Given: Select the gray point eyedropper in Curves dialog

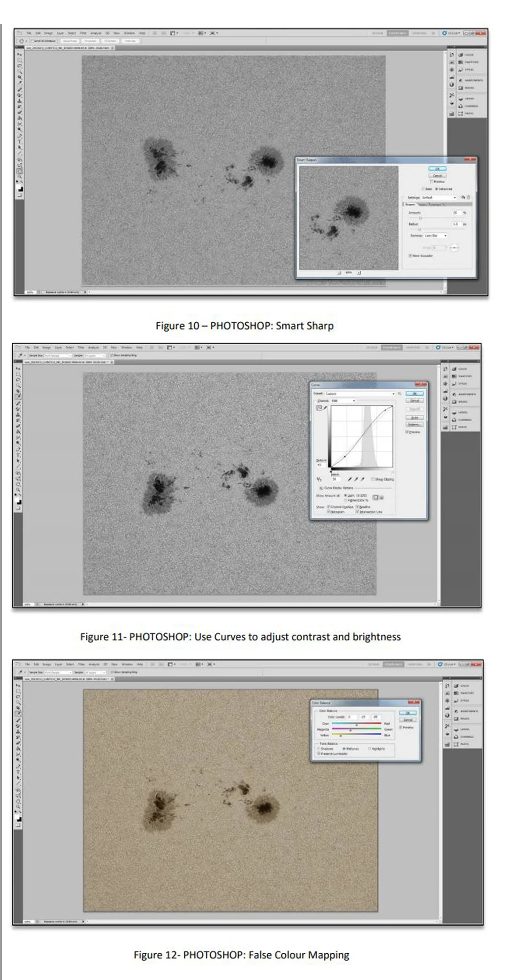Looking at the screenshot, I should 356,479.
